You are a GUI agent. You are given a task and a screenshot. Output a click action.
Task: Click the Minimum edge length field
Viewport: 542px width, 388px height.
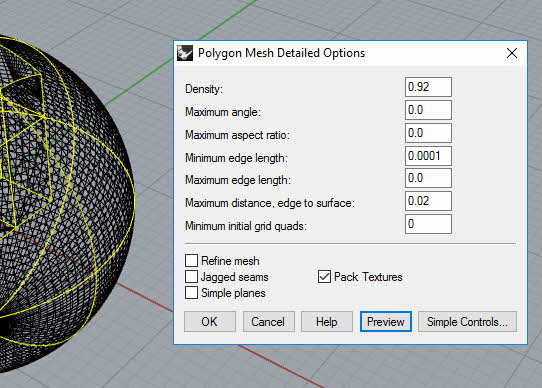coord(428,156)
